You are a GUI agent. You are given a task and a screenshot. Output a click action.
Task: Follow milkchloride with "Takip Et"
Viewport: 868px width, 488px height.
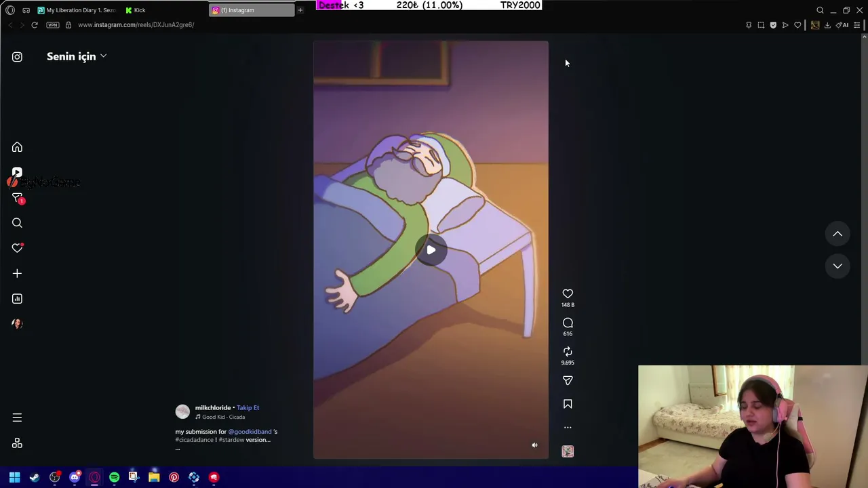coord(248,407)
